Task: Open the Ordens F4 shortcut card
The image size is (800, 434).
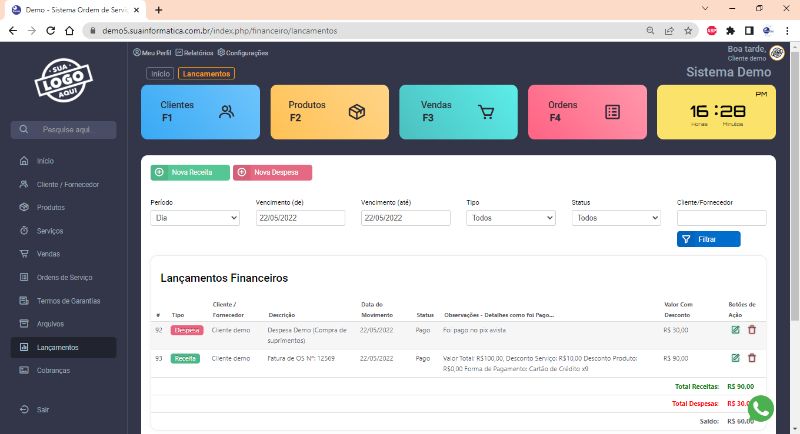Action: pos(587,112)
